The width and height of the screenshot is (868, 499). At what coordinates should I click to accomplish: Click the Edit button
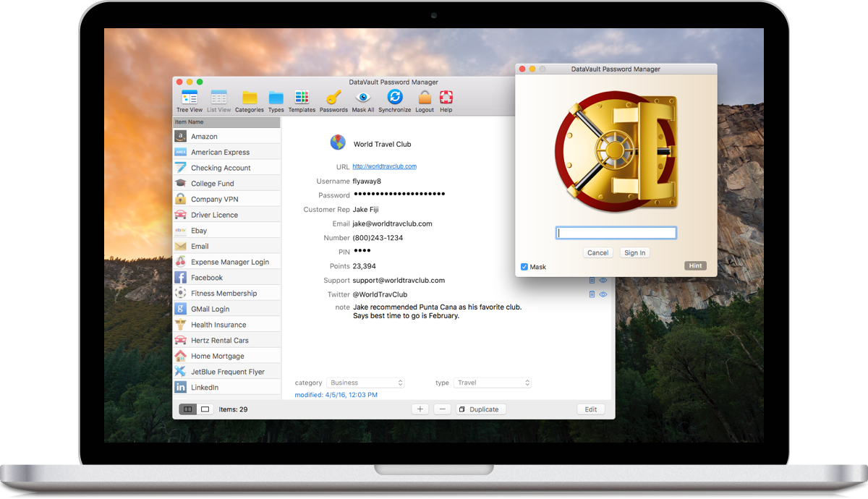591,409
